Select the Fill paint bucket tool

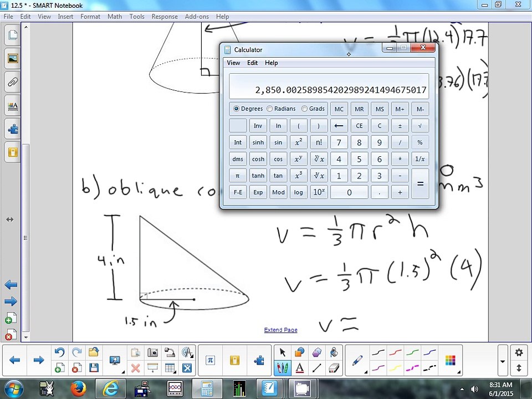(x=334, y=352)
